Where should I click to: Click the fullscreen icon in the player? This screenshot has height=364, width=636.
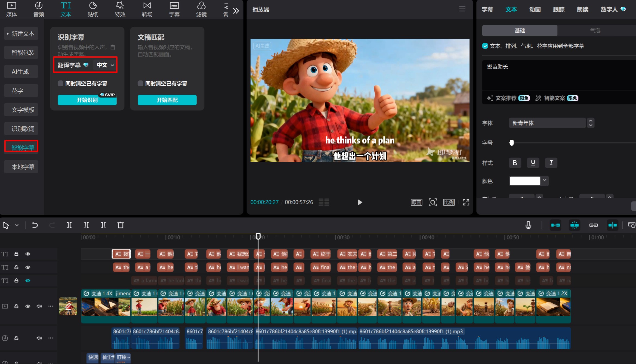(466, 202)
